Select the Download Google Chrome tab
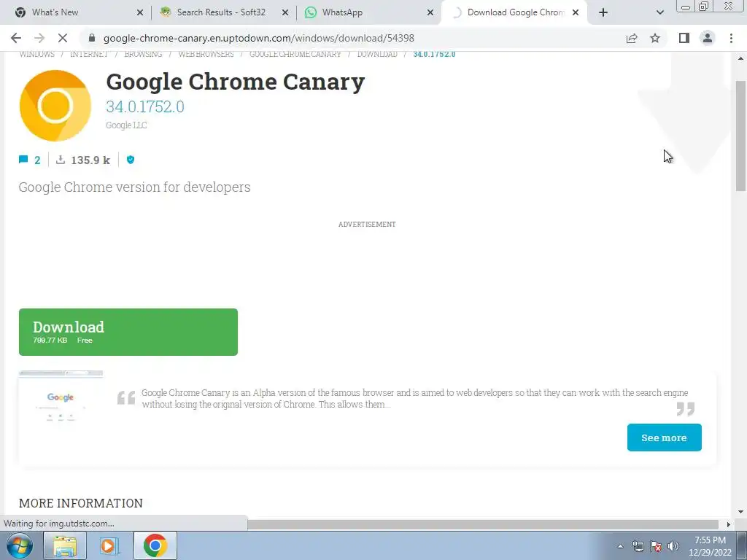This screenshot has height=560, width=747. tap(516, 12)
